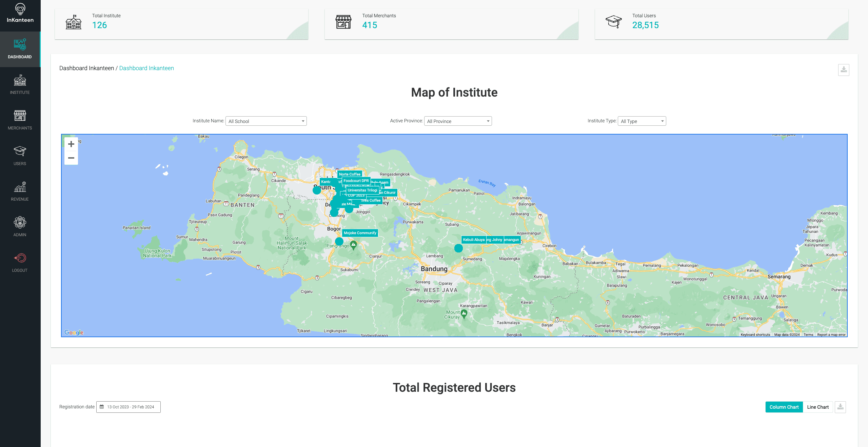The height and width of the screenshot is (447, 868).
Task: Click the Total Registered Users heading
Action: tap(454, 387)
